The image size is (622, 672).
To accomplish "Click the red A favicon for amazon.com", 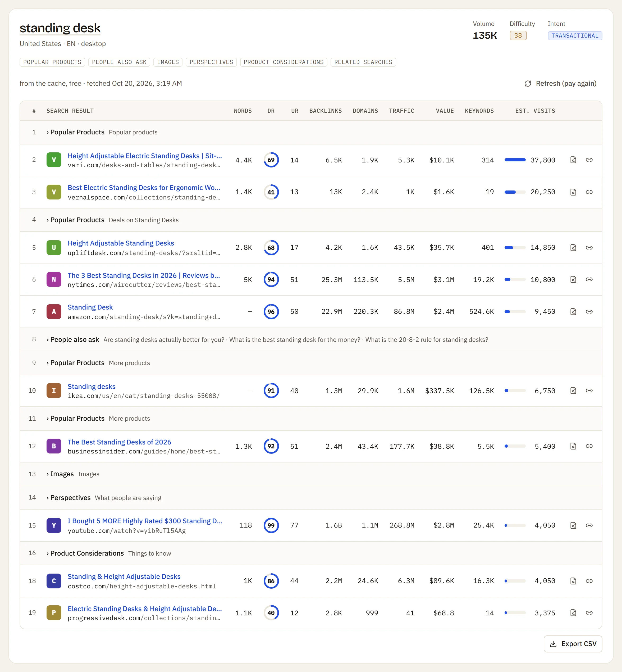I will (54, 311).
